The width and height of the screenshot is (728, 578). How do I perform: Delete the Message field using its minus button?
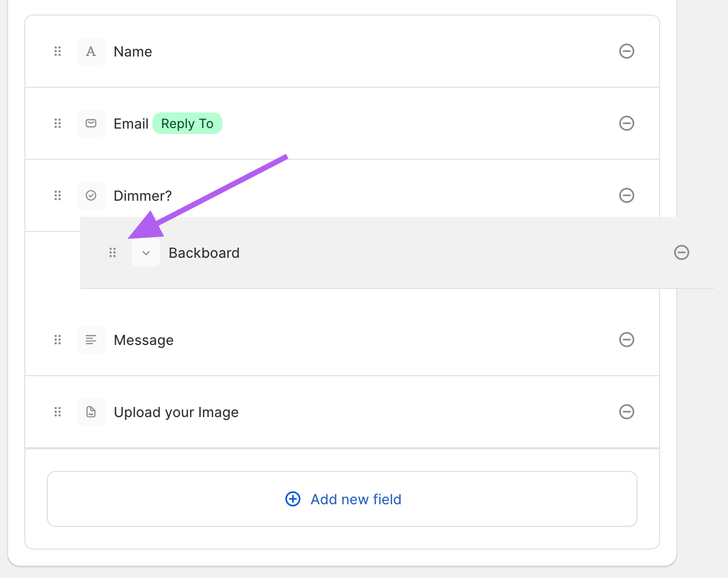626,340
